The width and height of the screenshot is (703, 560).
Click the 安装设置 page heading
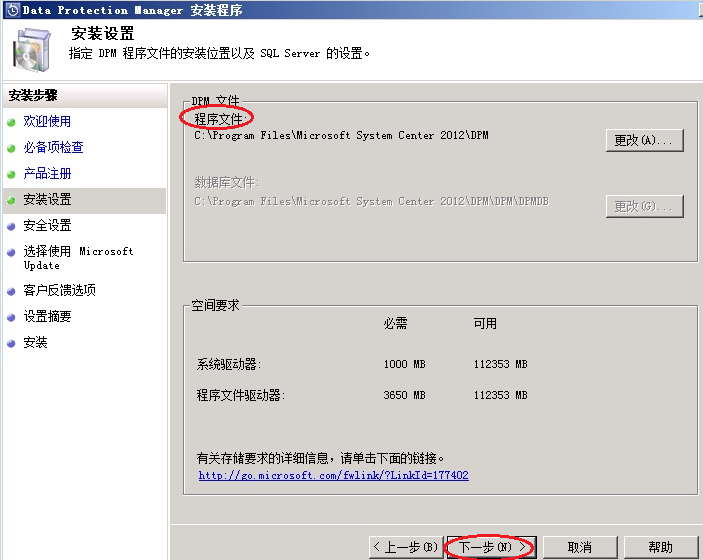103,33
